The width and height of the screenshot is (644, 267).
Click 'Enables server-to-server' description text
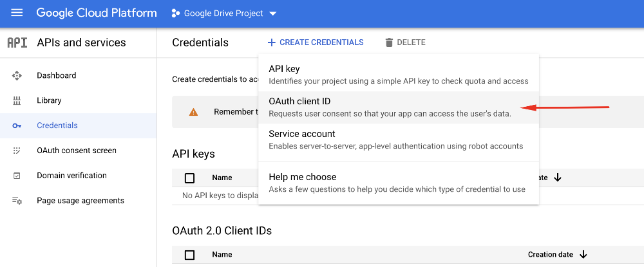396,146
